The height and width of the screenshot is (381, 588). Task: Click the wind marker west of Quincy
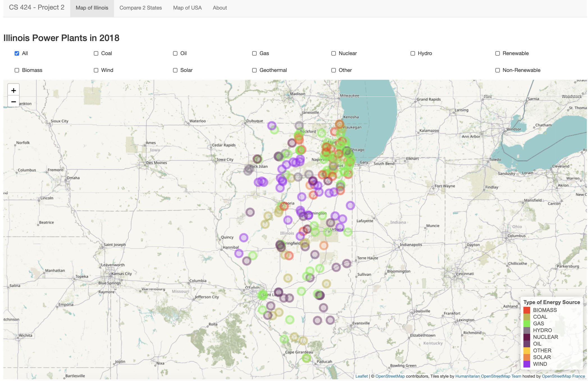click(244, 238)
